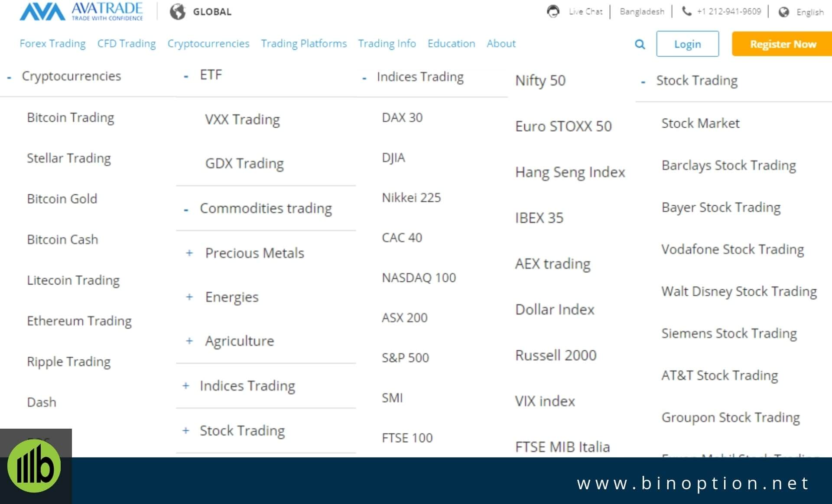
Task: Open the Hang Seng Index link
Action: [x=570, y=173]
